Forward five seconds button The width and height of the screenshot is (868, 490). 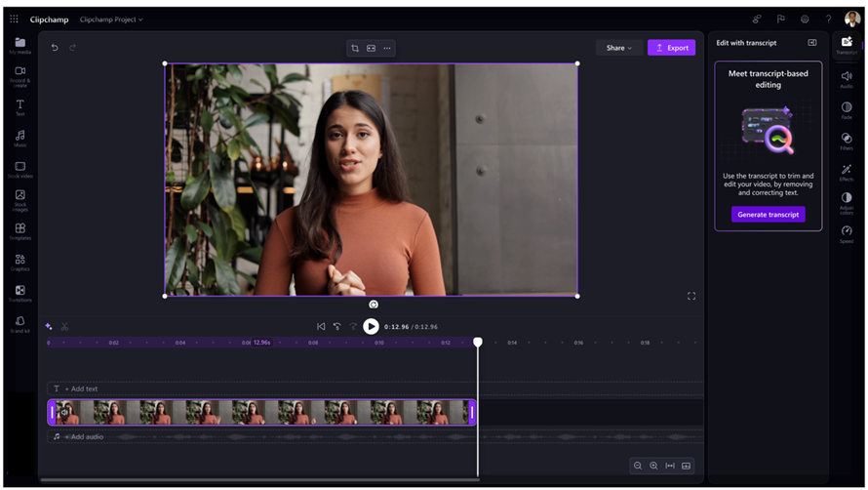click(x=353, y=326)
